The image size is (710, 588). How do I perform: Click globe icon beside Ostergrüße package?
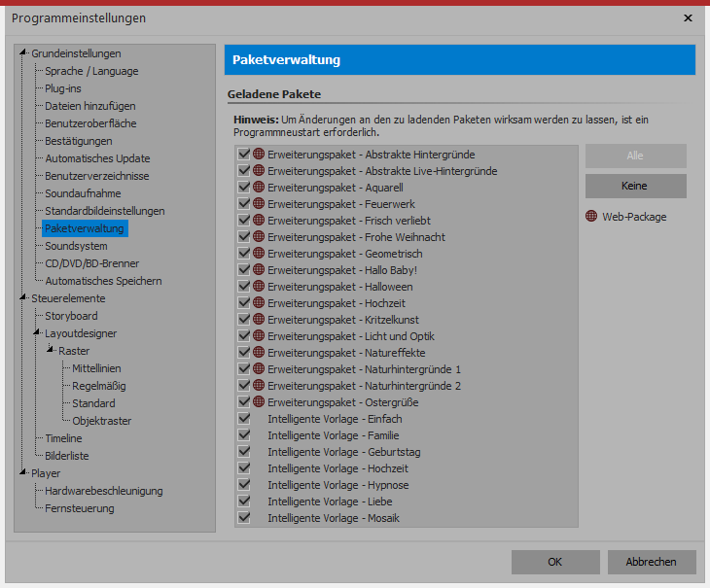point(259,402)
